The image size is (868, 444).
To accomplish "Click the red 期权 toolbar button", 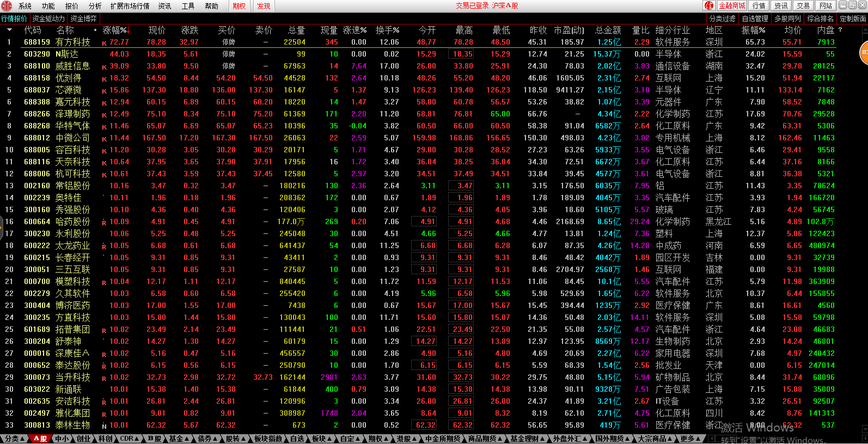I will click(239, 6).
